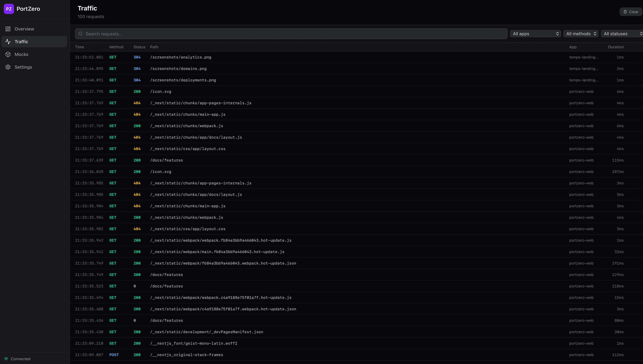
Task: Select the Overview grid icon in sidebar
Action: tap(8, 29)
